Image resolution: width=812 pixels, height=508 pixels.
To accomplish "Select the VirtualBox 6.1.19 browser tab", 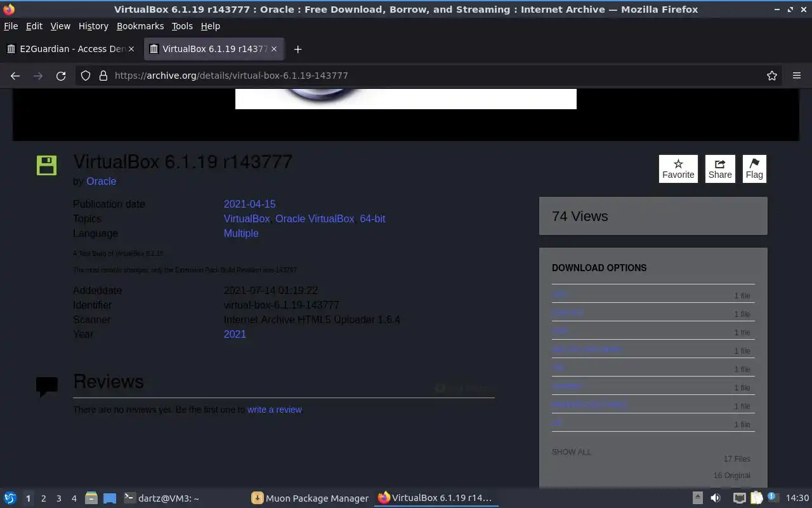I will coord(214,49).
